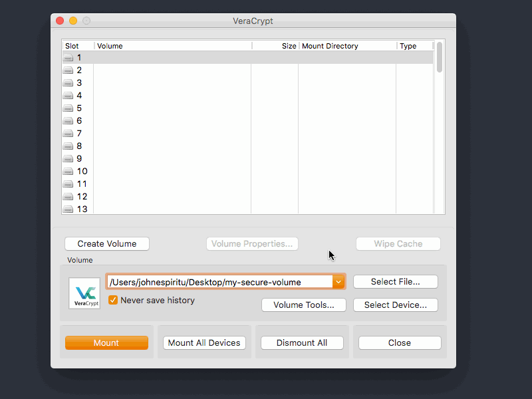Select slot number 10 in list
The width and height of the screenshot is (532, 399).
pyautogui.click(x=247, y=172)
